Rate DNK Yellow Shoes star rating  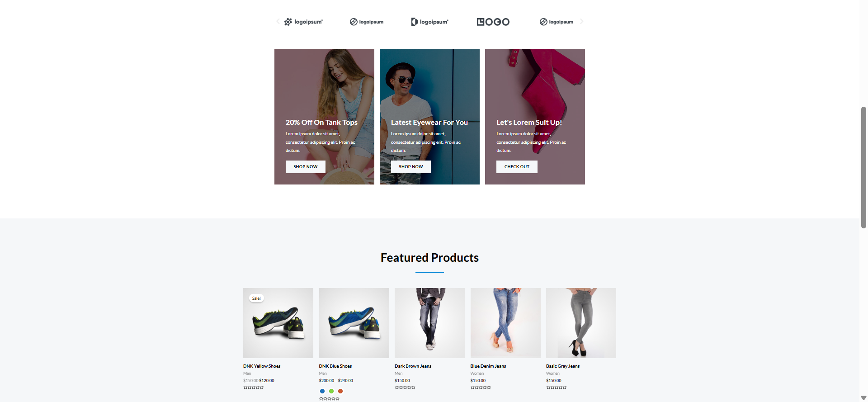pos(254,388)
